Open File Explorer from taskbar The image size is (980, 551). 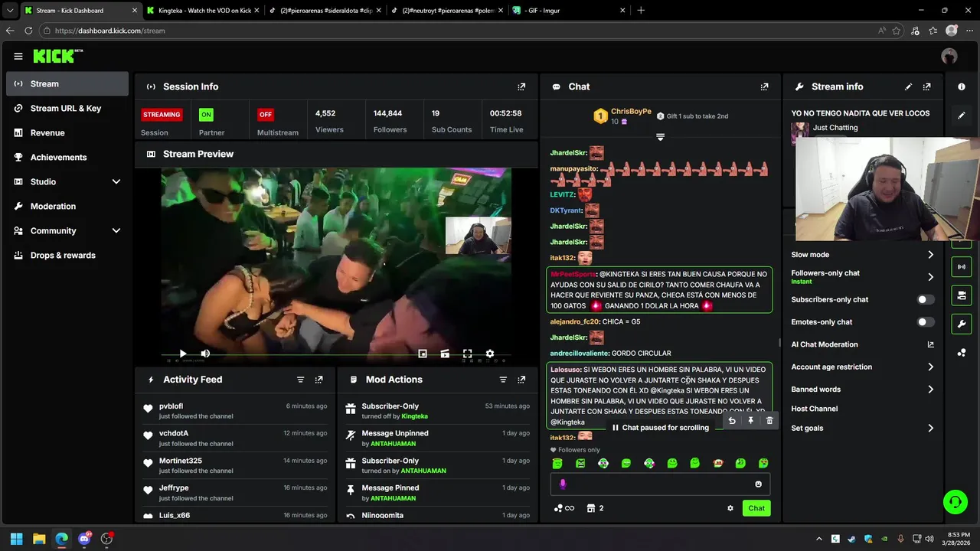(x=39, y=539)
